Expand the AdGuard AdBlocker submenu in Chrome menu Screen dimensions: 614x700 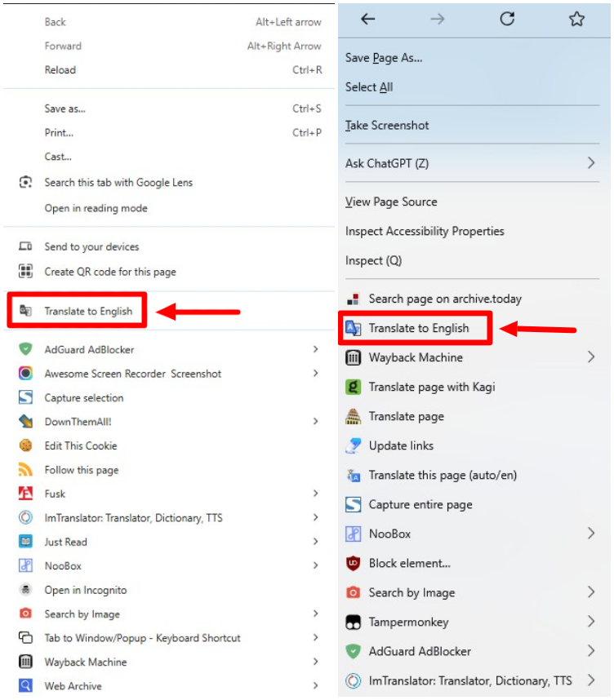tap(315, 349)
